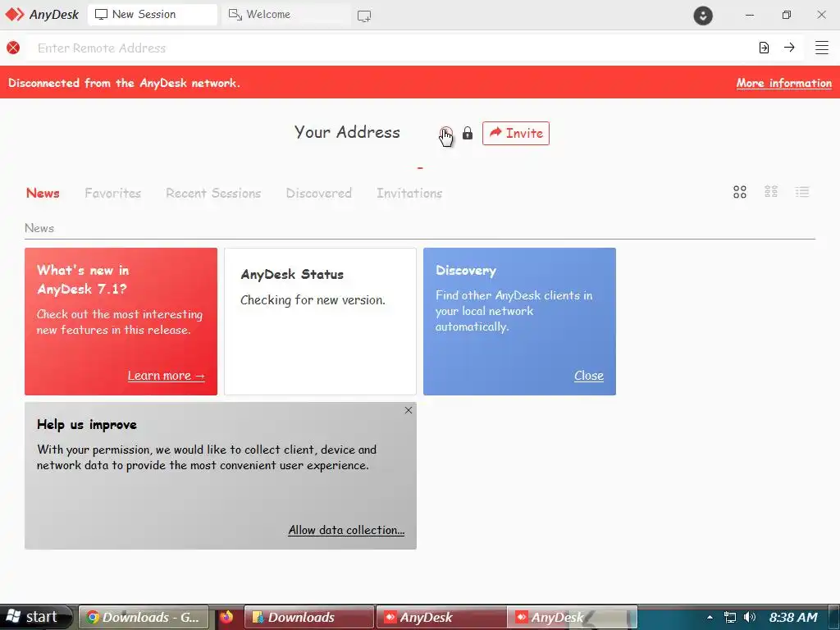The image size is (840, 630).
Task: Focus the Enter Remote Address field
Action: tap(391, 48)
